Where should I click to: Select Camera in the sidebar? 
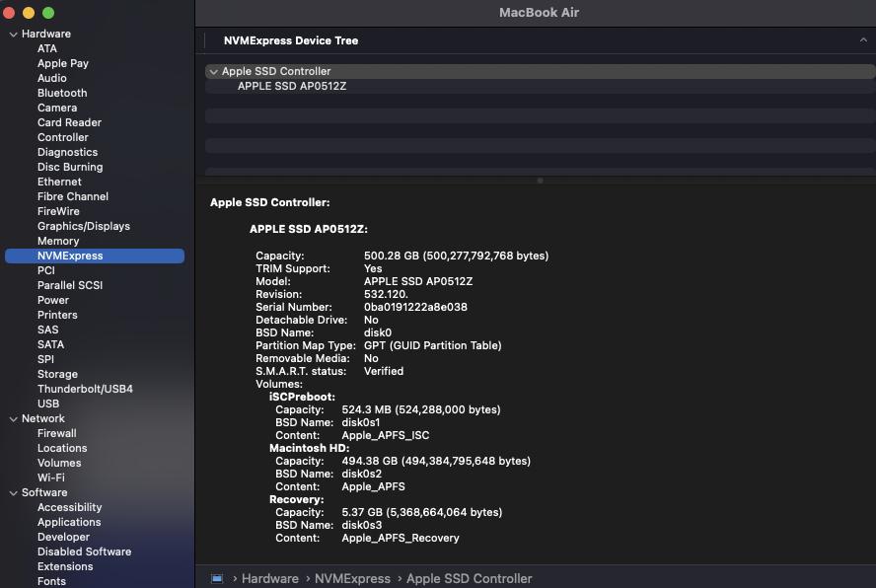tap(57, 108)
